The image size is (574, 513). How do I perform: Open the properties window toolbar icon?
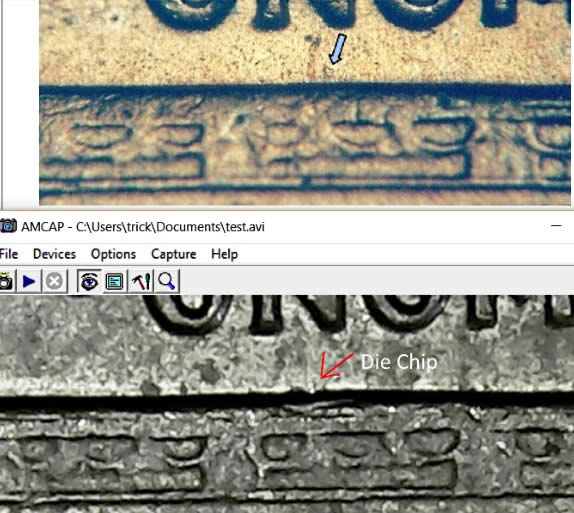[114, 281]
